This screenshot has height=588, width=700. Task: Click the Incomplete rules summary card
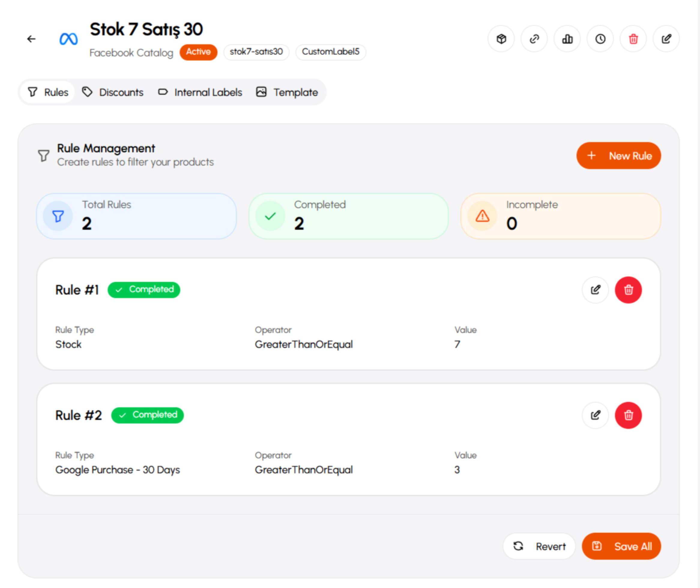point(561,216)
